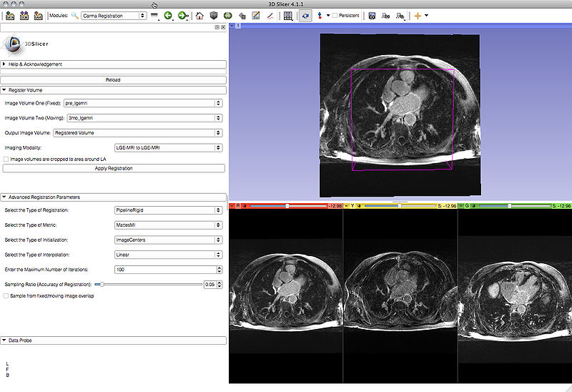
Task: Go to the previous module with back arrow
Action: coord(168,15)
